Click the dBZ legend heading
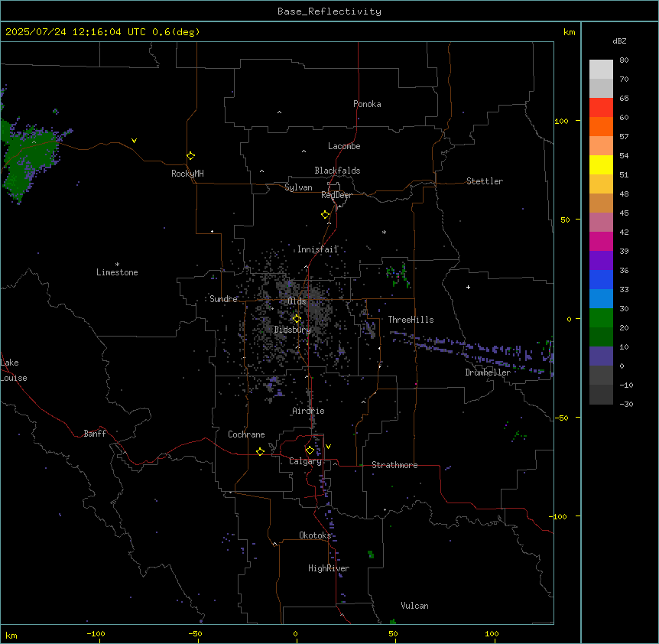Image resolution: width=659 pixels, height=644 pixels. pyautogui.click(x=619, y=41)
